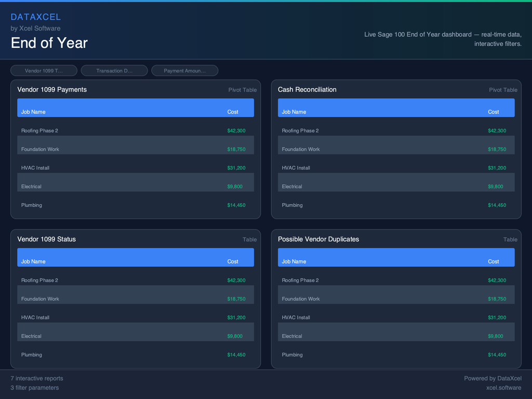
Task: Click the $9,800 cost in Vendor 1099 Status
Action: tap(235, 336)
